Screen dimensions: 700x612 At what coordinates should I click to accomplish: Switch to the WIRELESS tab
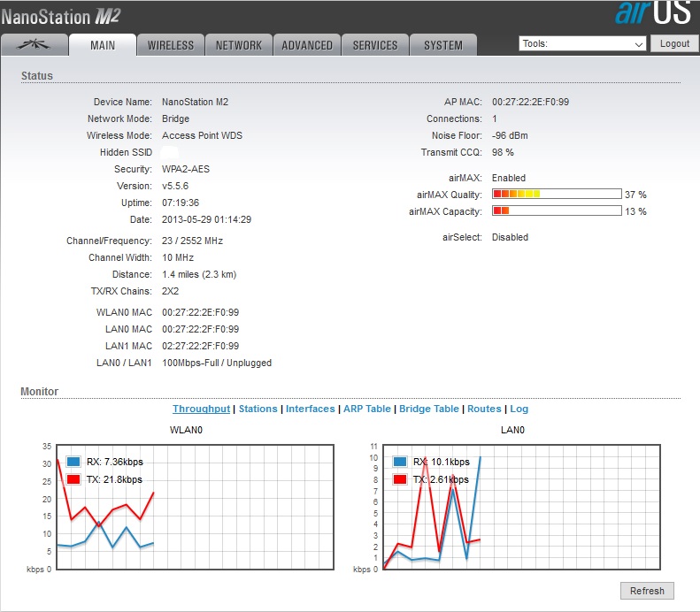[x=171, y=45]
